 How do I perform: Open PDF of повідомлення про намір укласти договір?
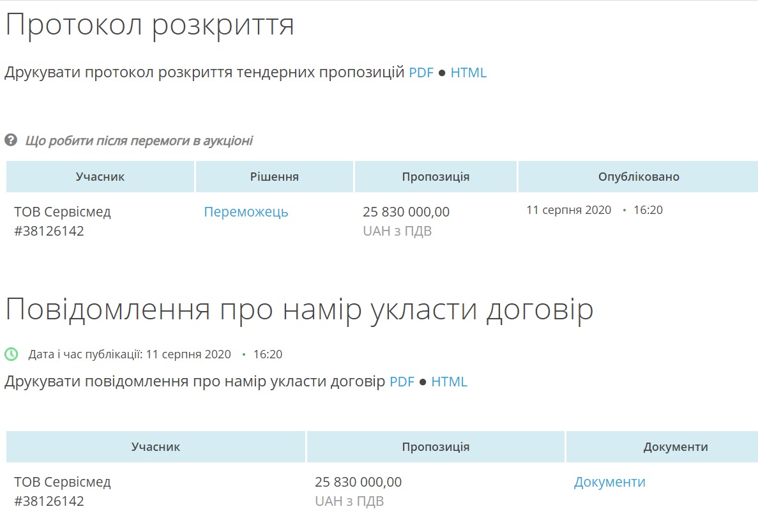click(x=402, y=382)
